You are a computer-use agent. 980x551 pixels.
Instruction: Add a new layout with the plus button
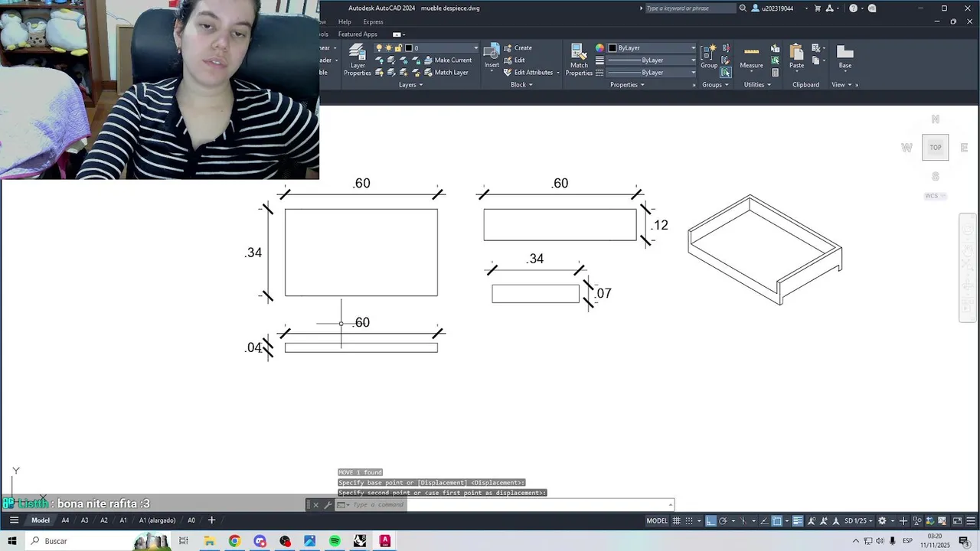211,520
